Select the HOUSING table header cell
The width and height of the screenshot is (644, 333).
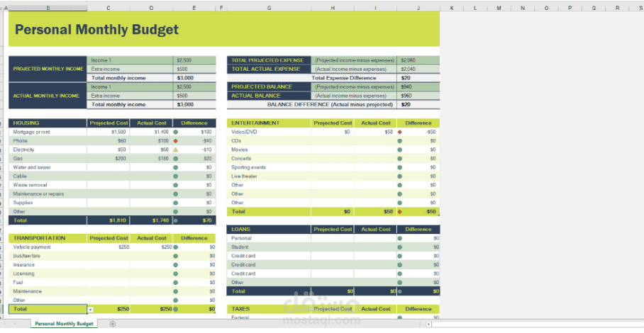tap(48, 123)
